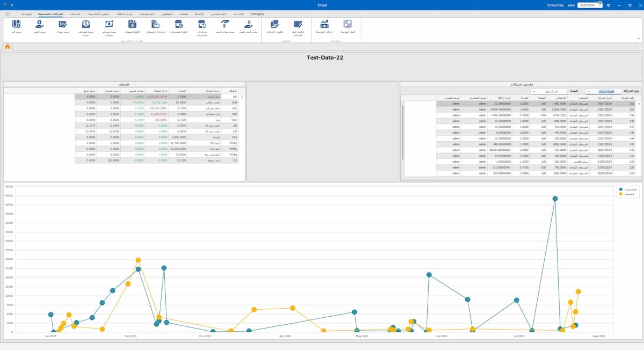Click the yellow المبيعات legend swatch

620,194
